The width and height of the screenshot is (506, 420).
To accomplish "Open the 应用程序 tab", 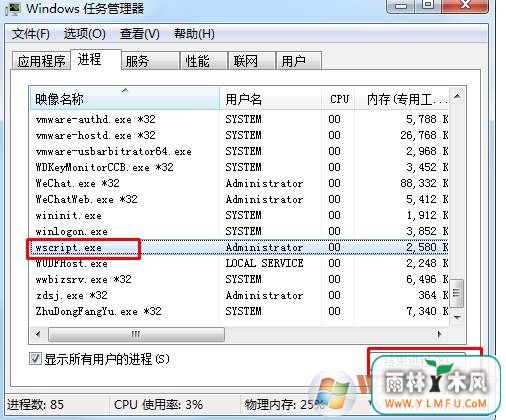I will [x=41, y=61].
